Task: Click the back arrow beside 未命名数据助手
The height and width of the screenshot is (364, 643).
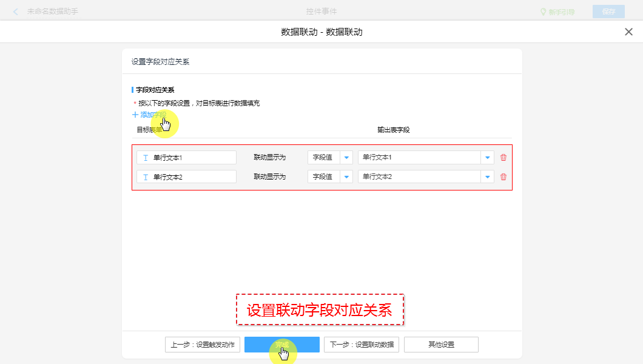Action: click(x=16, y=12)
